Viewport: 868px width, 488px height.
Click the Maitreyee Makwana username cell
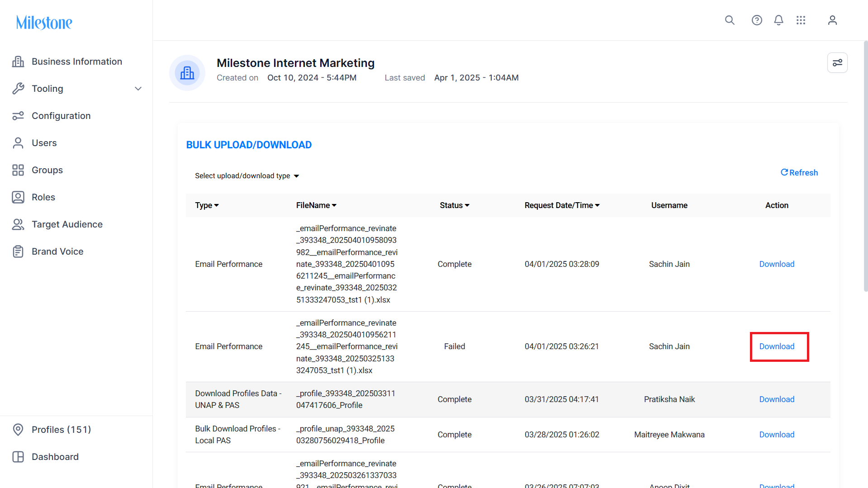[669, 435]
